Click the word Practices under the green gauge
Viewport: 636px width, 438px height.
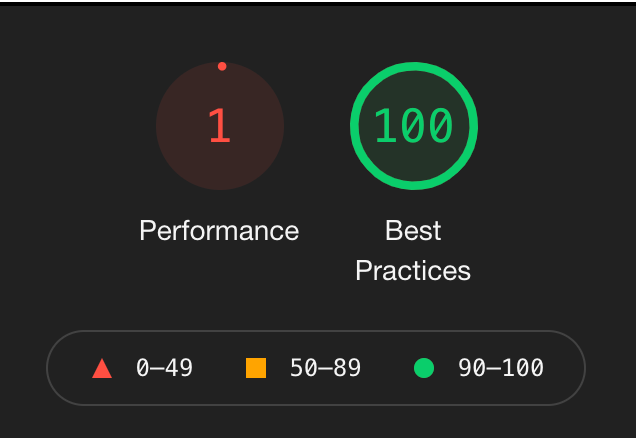(413, 270)
